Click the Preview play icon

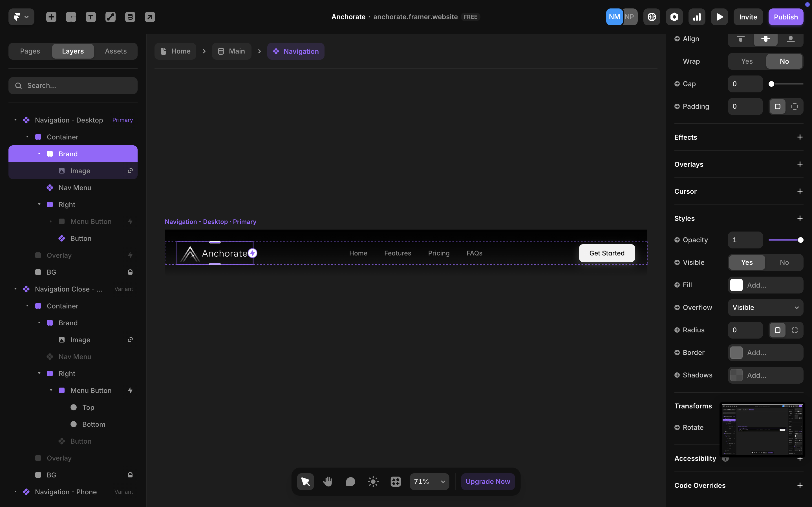click(719, 17)
